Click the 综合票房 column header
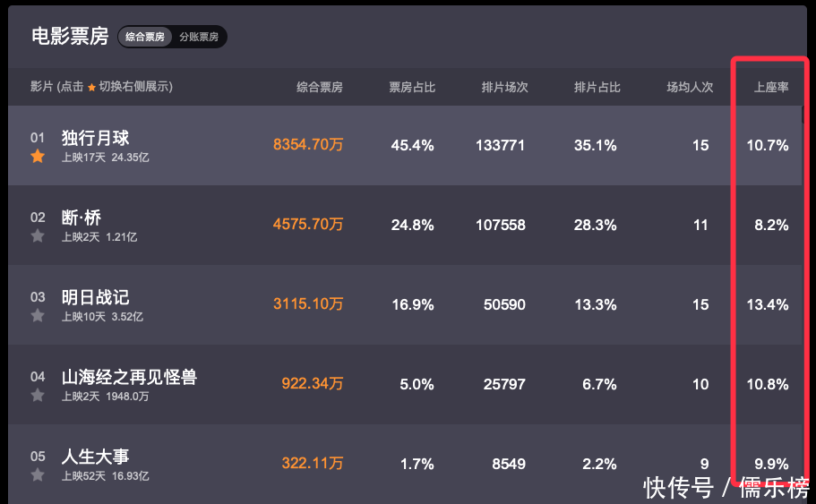 pyautogui.click(x=320, y=87)
